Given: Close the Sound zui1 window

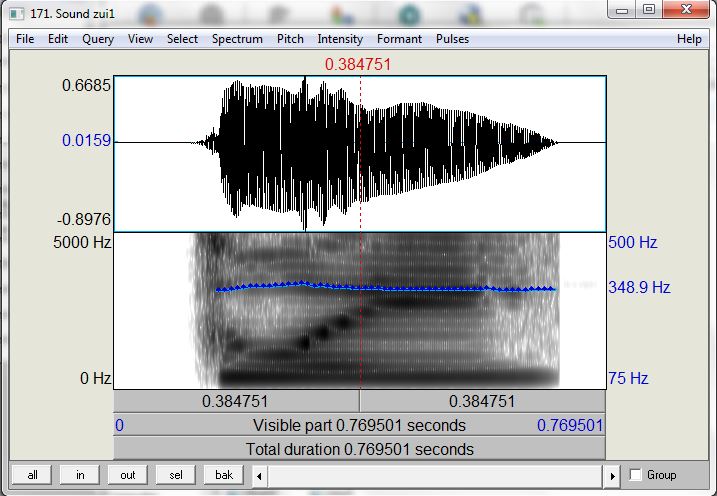Looking at the screenshot, I should (686, 10).
